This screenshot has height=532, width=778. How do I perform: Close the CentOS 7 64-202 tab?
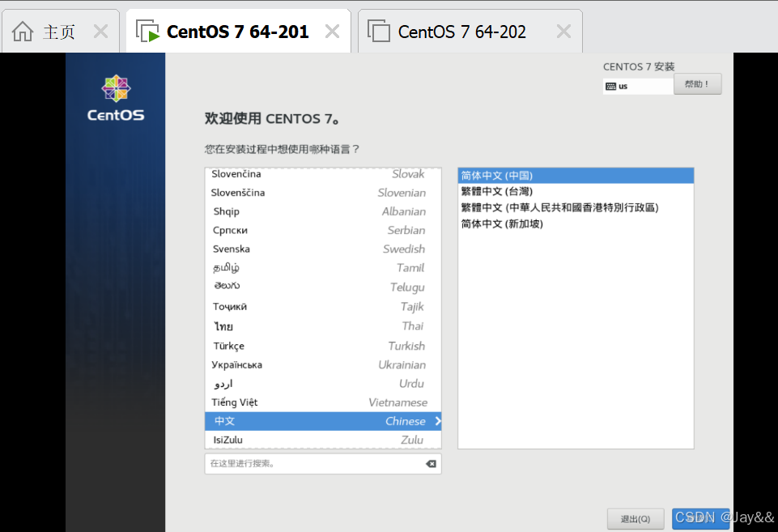point(563,32)
